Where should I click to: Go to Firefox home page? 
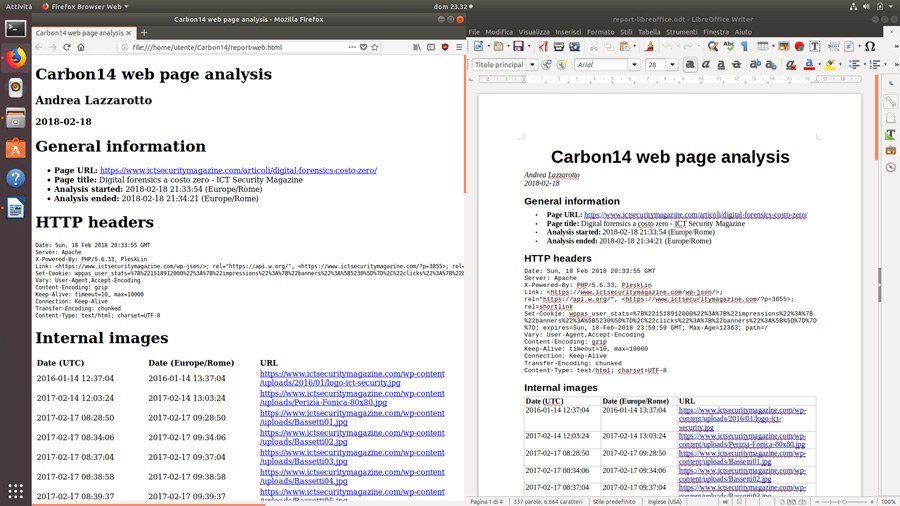coord(81,47)
